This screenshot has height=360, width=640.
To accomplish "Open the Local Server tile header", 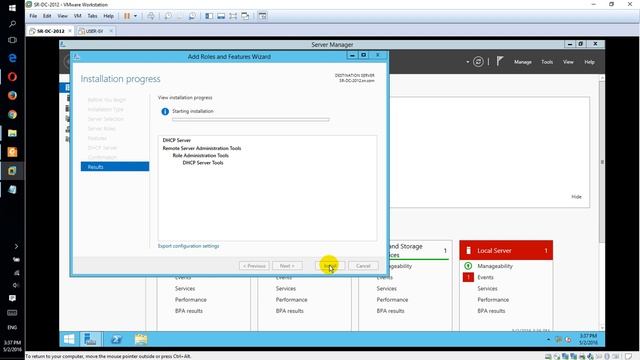I will 506,250.
